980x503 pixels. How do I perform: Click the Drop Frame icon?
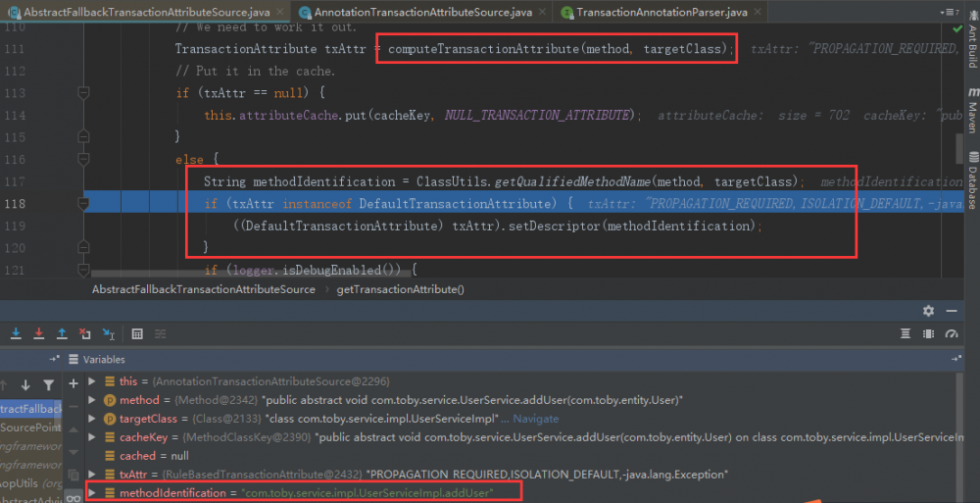click(x=85, y=333)
